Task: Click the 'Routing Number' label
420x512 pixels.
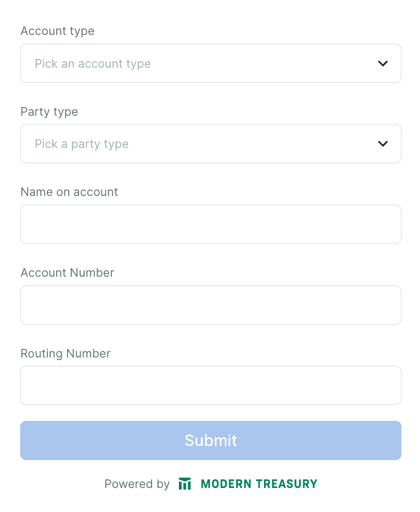Action: point(65,354)
